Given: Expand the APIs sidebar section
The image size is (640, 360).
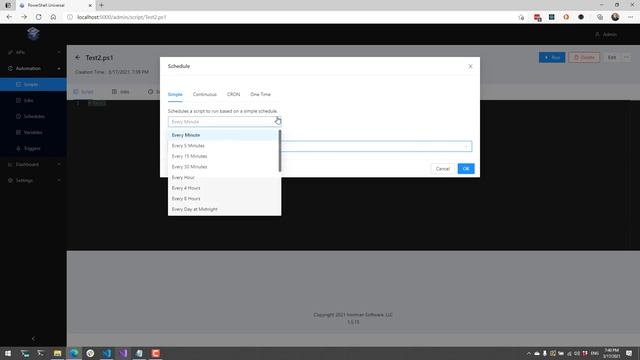Looking at the screenshot, I should click(33, 52).
